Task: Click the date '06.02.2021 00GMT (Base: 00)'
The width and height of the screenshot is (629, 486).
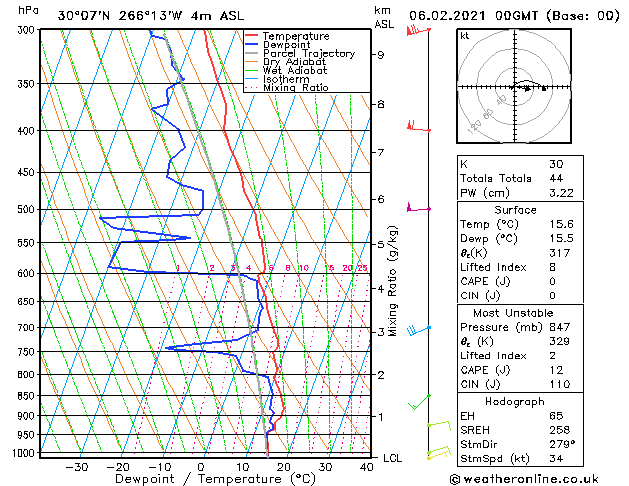Action: pyautogui.click(x=514, y=16)
